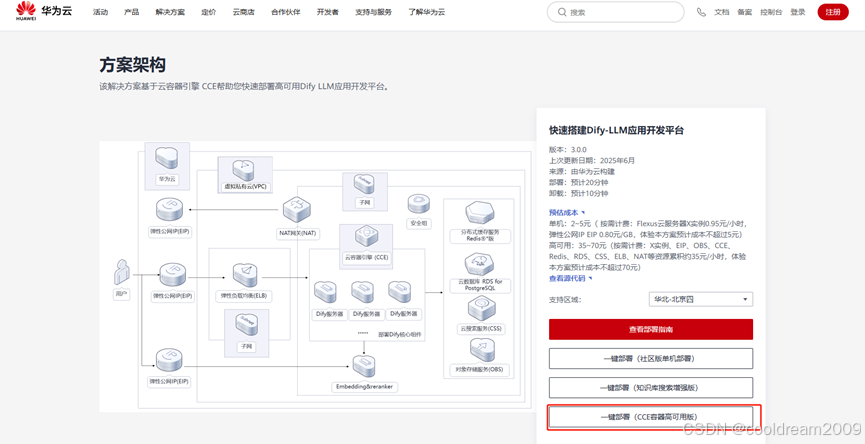Open the 解决方案 menu
This screenshot has height=444, width=865.
170,12
